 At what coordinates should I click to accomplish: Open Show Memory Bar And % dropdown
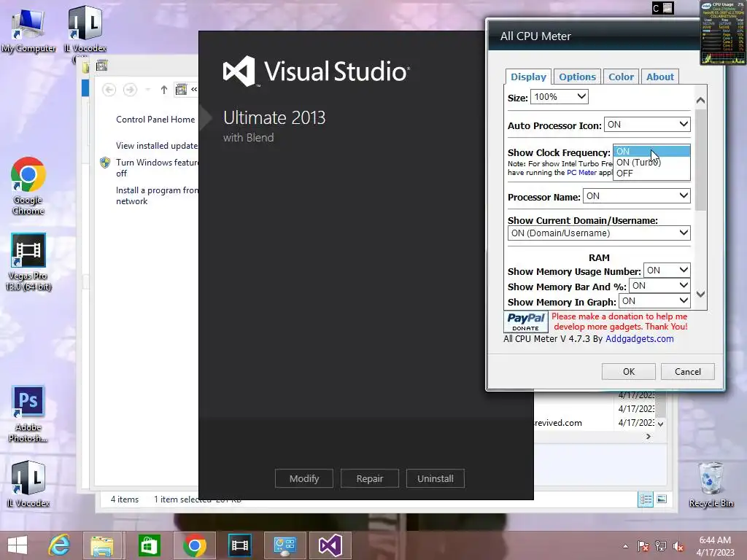[x=659, y=286]
